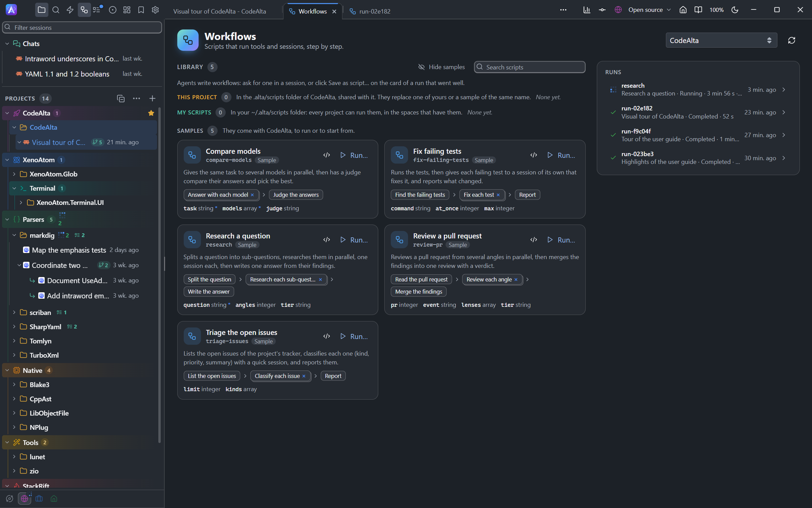Run the Review a pull request workflow
The width and height of the screenshot is (812, 508).
tap(561, 240)
